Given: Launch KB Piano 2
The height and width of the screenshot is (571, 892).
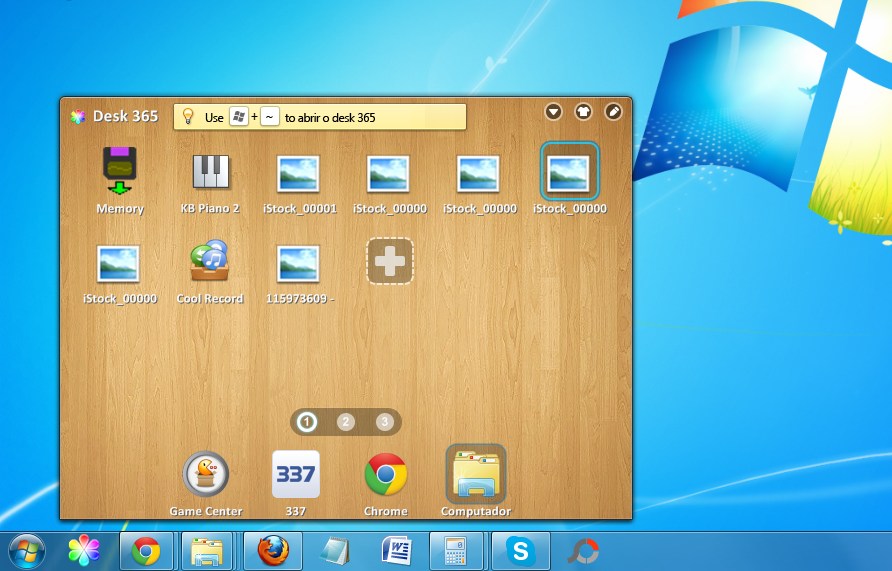Looking at the screenshot, I should coord(210,172).
